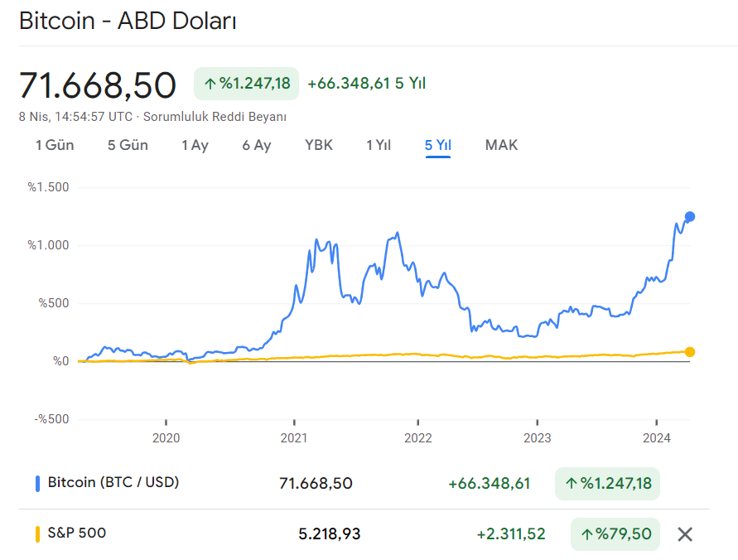Click the blue Bitcoin legend color marker
Image resolution: width=738 pixels, height=560 pixels.
[x=36, y=483]
